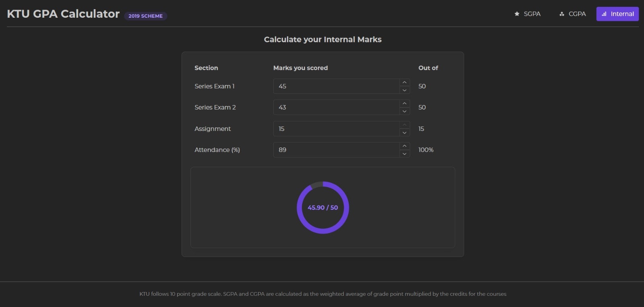The width and height of the screenshot is (644, 307).
Task: Click the 'Attendance (%)' label
Action: click(217, 150)
